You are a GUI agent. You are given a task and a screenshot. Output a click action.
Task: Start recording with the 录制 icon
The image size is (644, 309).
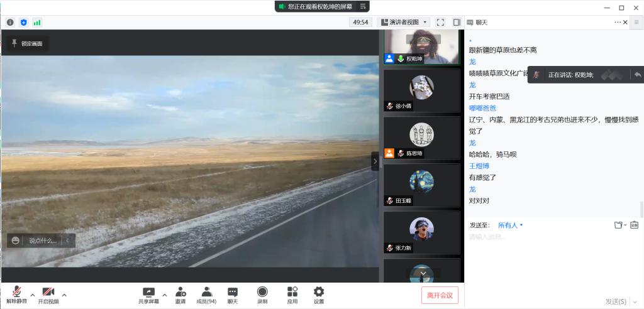262,294
